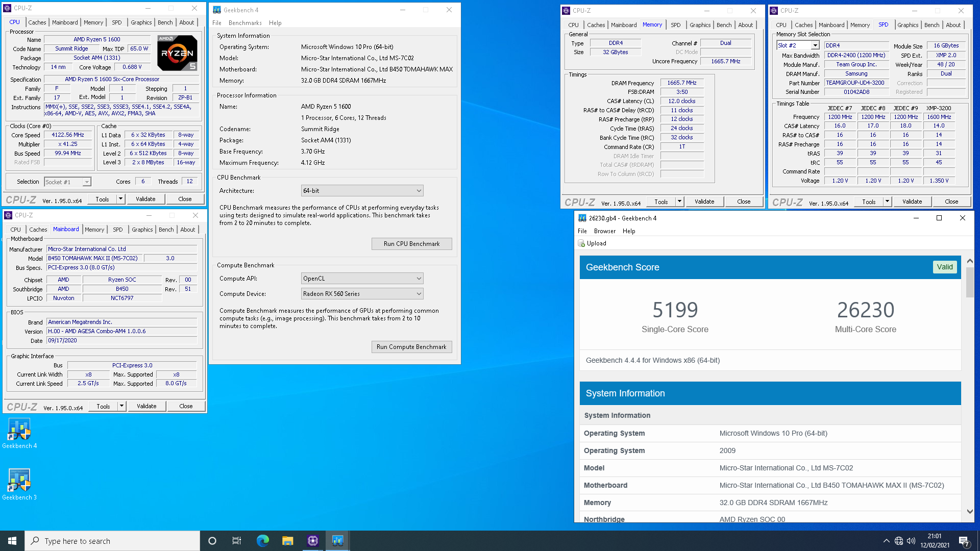This screenshot has height=551, width=980.
Task: Open Help menu in 26230.gb4 window
Action: coord(629,231)
